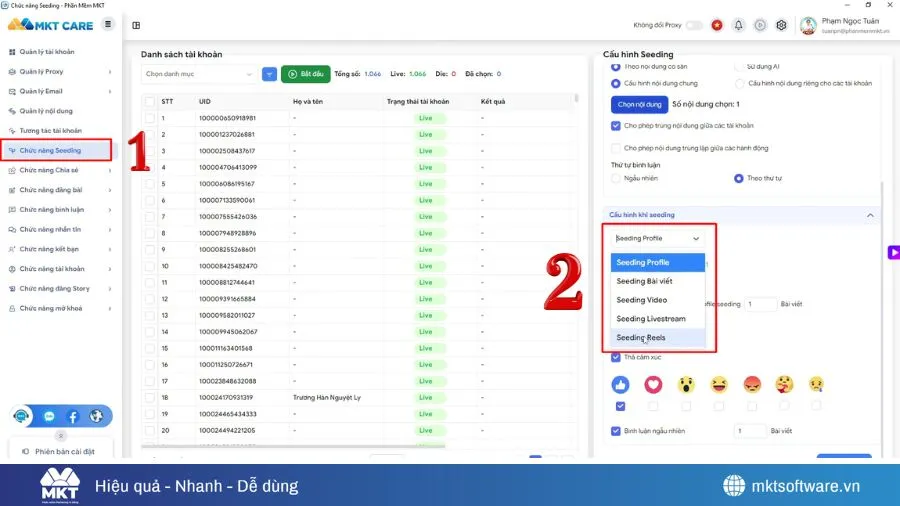Check Cho phép nội dung trùng lặp giữa các hành động
The width and height of the screenshot is (900, 506).
click(615, 148)
